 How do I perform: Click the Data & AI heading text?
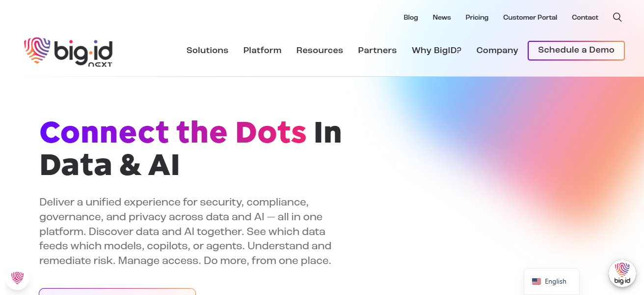pyautogui.click(x=109, y=166)
